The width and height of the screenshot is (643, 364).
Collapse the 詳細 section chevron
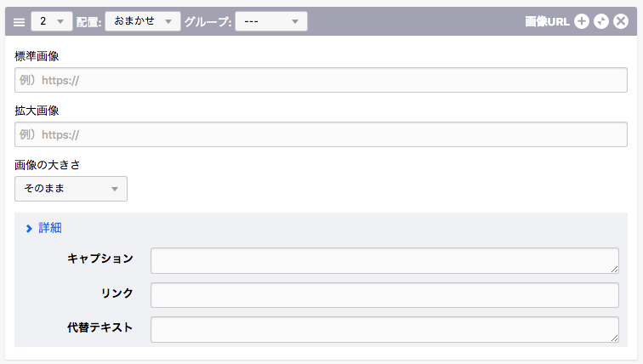click(29, 228)
